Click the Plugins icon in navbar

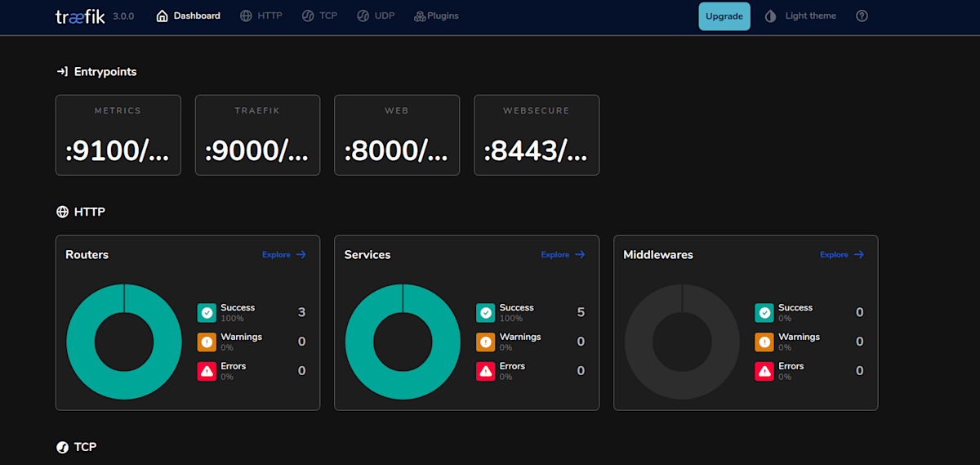pyautogui.click(x=420, y=16)
